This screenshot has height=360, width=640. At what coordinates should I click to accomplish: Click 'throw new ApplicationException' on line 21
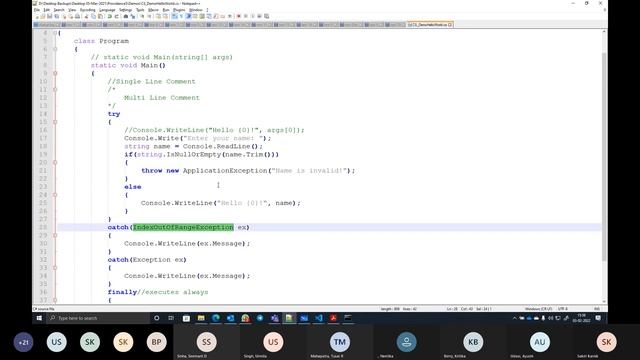coord(204,171)
